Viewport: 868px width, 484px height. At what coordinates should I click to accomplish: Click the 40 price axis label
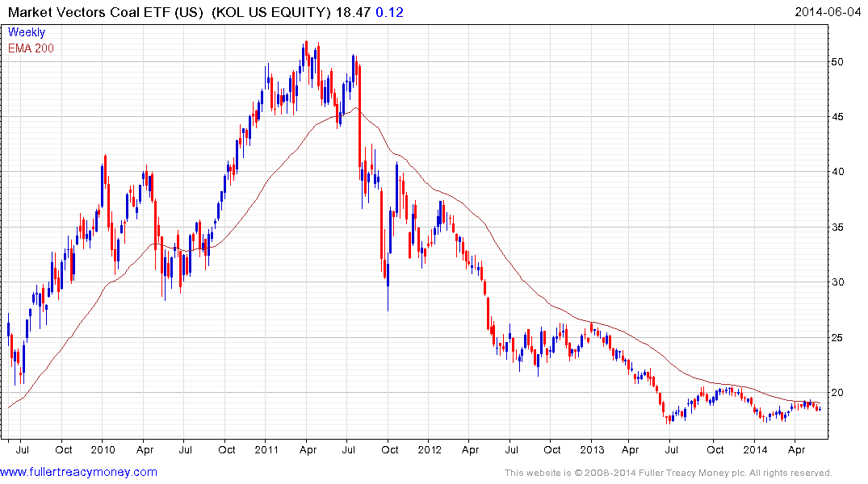(837, 172)
